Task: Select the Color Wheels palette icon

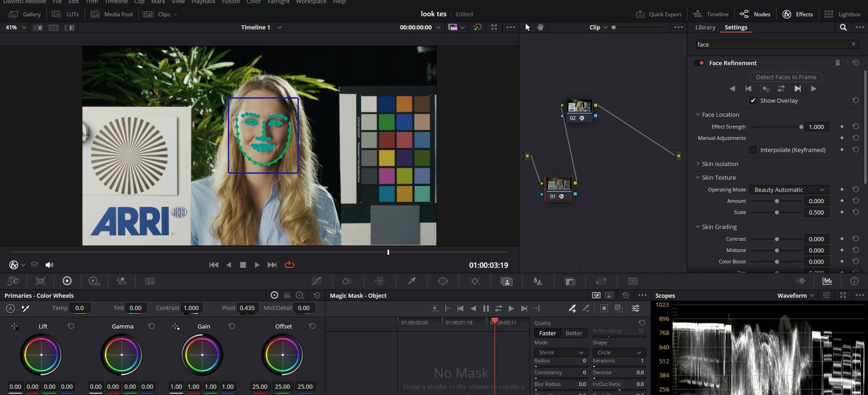Action: pos(67,281)
